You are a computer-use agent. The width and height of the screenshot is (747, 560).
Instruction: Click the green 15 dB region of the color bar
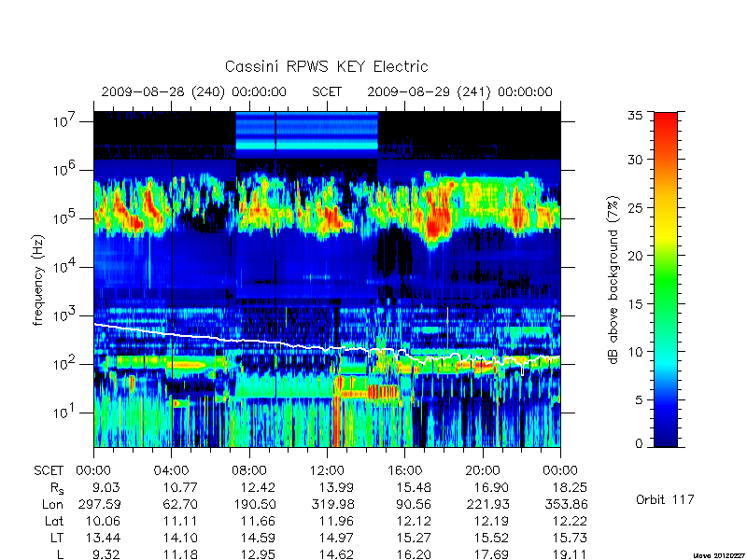click(666, 303)
